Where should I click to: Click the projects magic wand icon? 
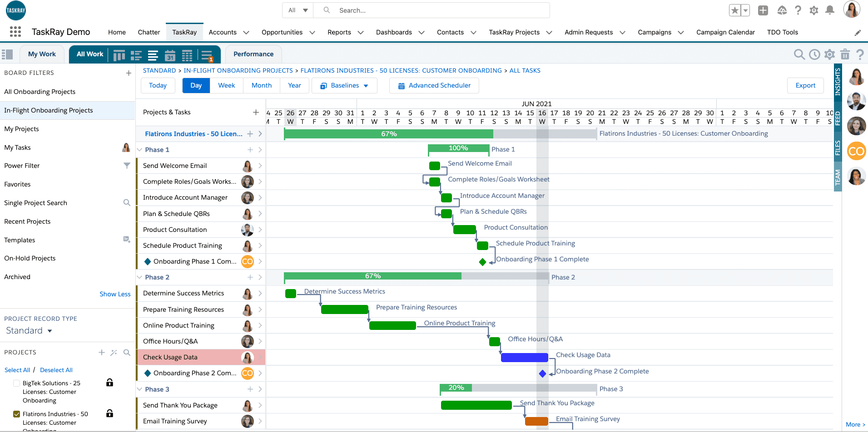click(x=114, y=352)
